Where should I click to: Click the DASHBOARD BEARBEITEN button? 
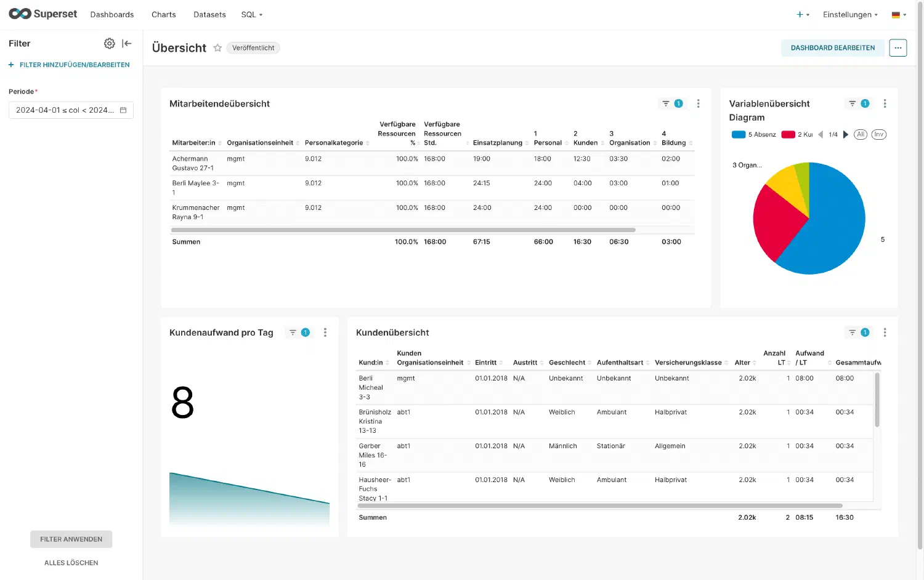click(x=833, y=47)
